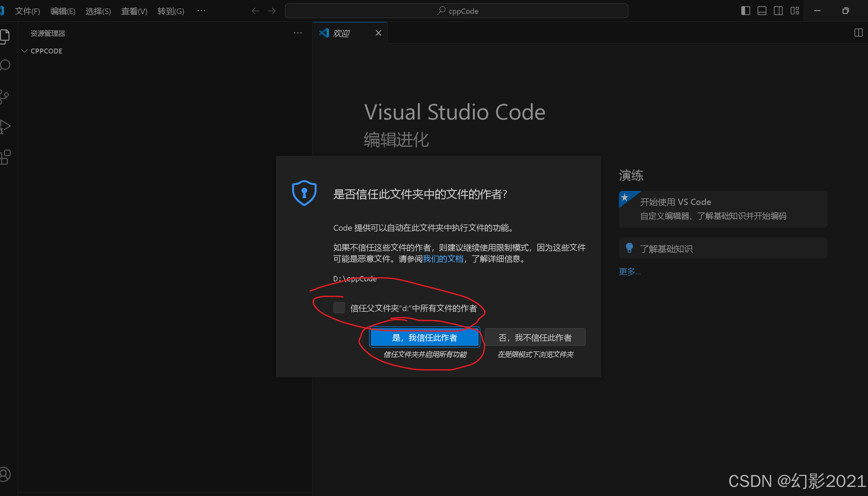Click the shield trust icon in dialog
Image resolution: width=868 pixels, height=496 pixels.
pos(304,193)
